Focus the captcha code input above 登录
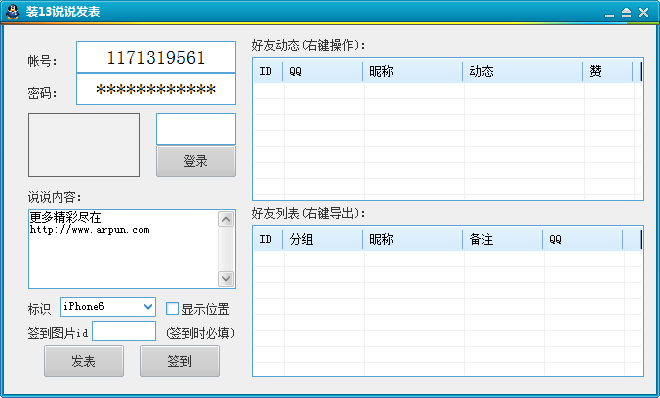 196,129
